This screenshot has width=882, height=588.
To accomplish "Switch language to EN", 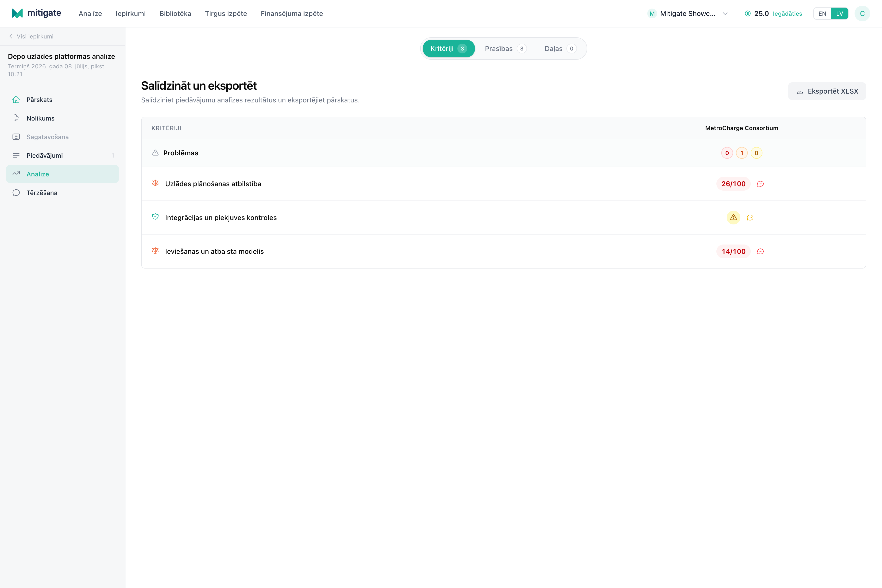I will click(822, 13).
